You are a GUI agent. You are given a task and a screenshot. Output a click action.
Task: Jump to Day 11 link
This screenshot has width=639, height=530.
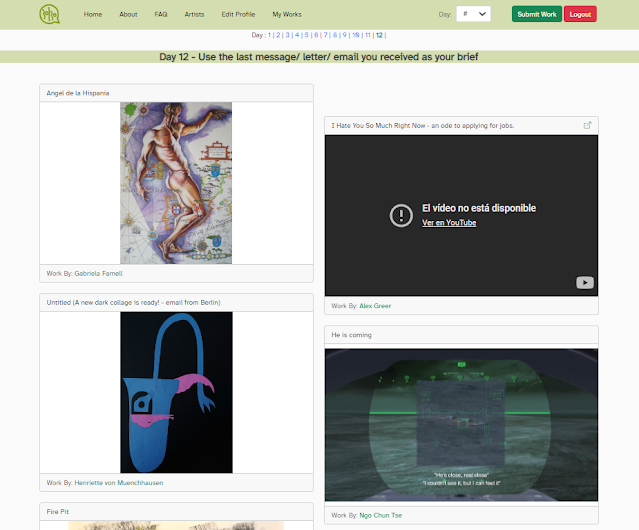point(368,35)
